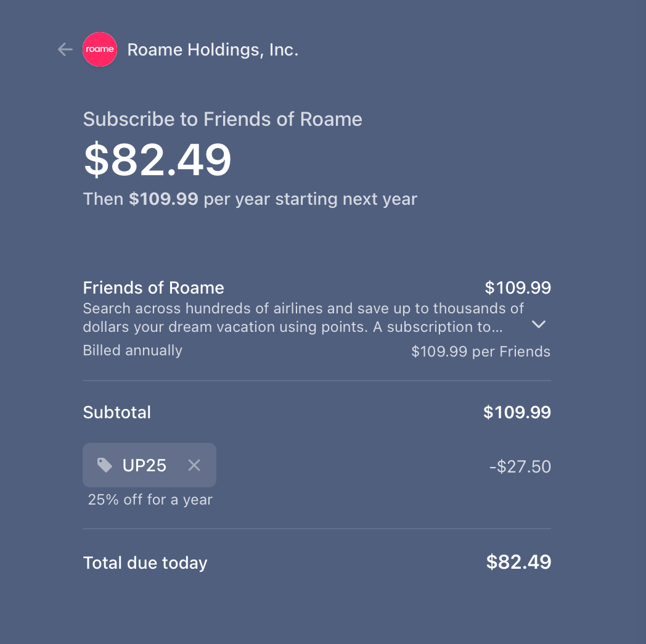The width and height of the screenshot is (646, 644).
Task: Click the Billed annually text
Action: (133, 350)
